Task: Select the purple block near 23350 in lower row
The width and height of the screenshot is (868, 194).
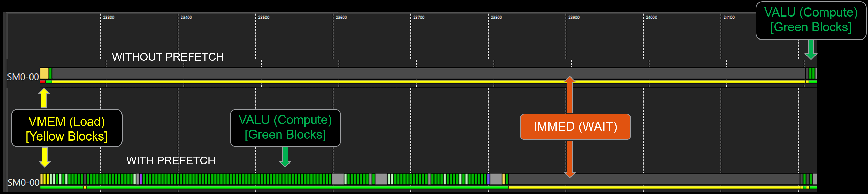Action: [141, 179]
